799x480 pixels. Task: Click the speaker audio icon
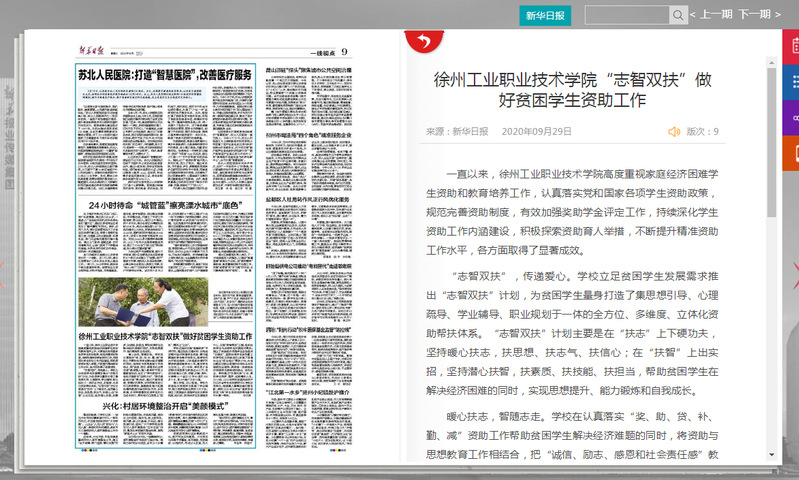pyautogui.click(x=674, y=131)
